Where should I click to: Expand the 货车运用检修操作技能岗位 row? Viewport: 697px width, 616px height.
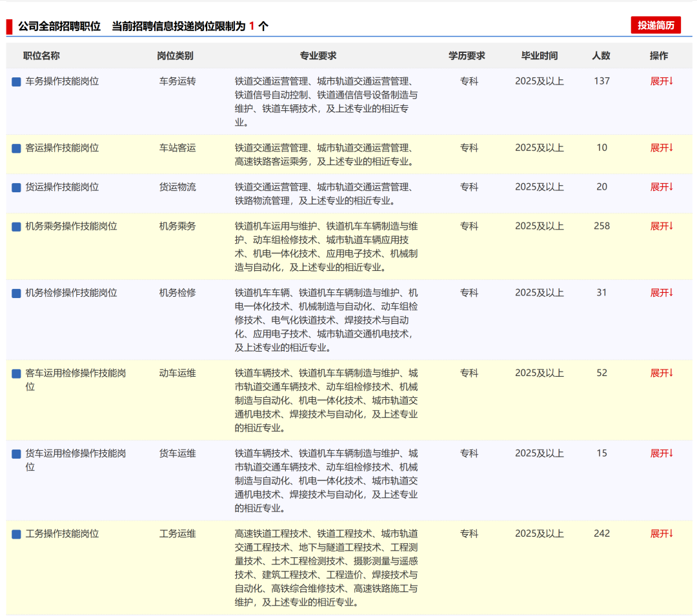point(662,453)
